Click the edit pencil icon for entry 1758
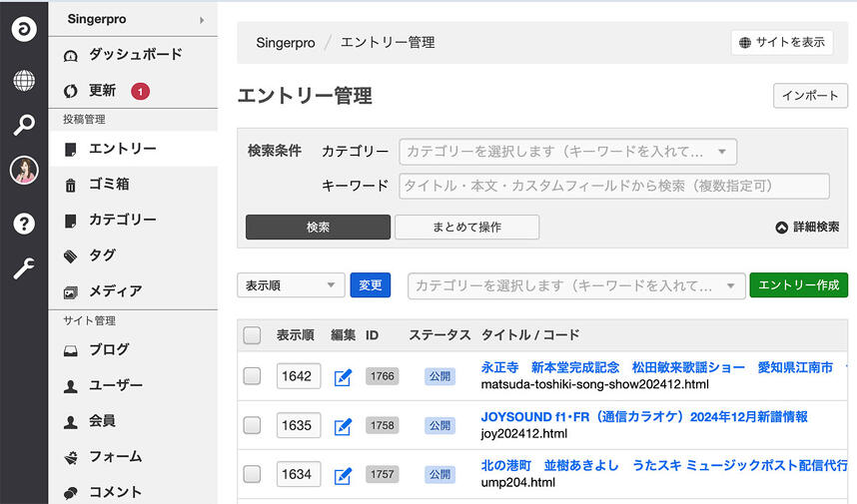This screenshot has height=504, width=857. (x=343, y=426)
